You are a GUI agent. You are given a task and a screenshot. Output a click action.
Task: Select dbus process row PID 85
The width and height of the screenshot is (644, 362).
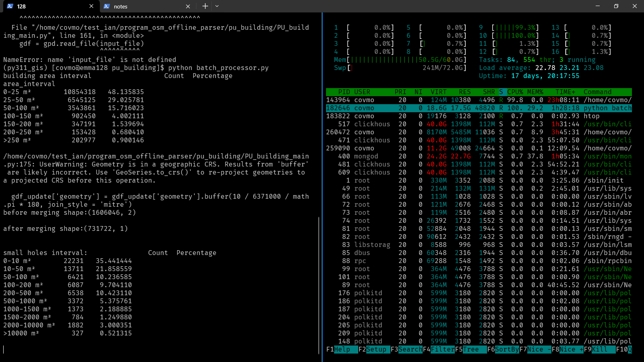pyautogui.click(x=479, y=253)
